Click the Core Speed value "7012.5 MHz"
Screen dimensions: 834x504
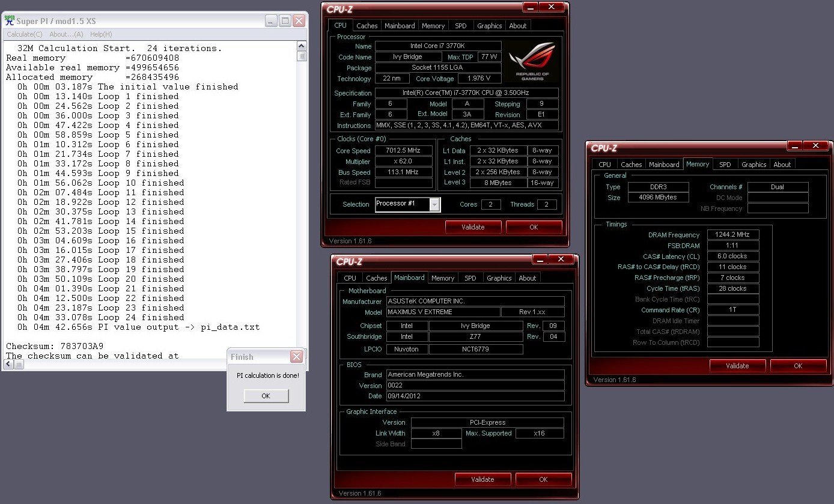(404, 151)
